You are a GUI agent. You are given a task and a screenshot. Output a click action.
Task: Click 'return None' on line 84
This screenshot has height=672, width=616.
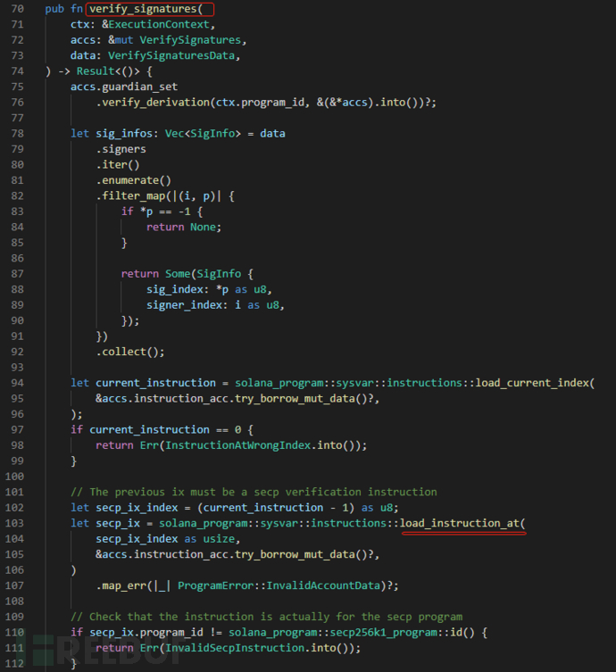point(184,227)
